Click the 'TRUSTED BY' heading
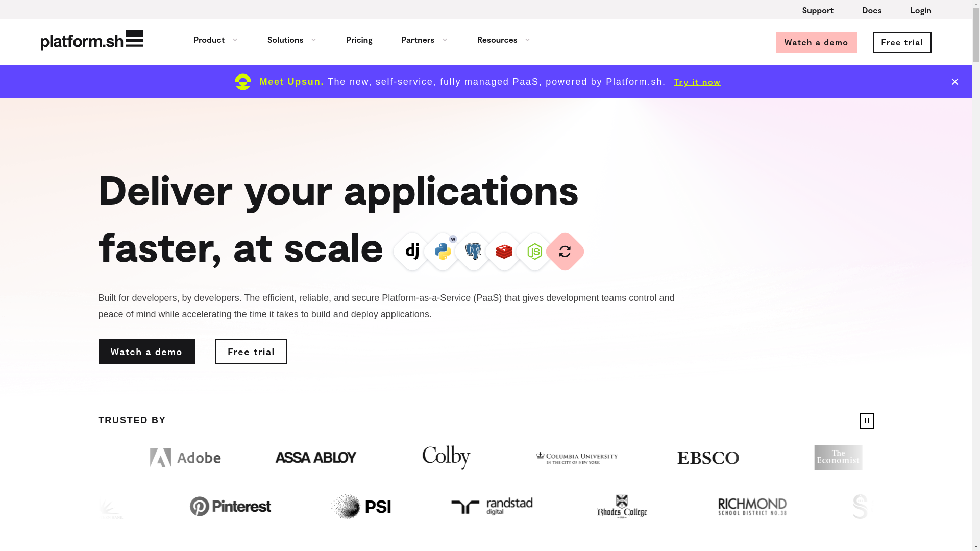 point(132,420)
